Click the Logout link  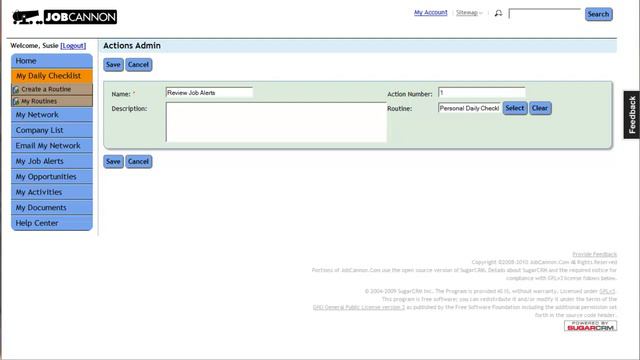click(x=73, y=46)
